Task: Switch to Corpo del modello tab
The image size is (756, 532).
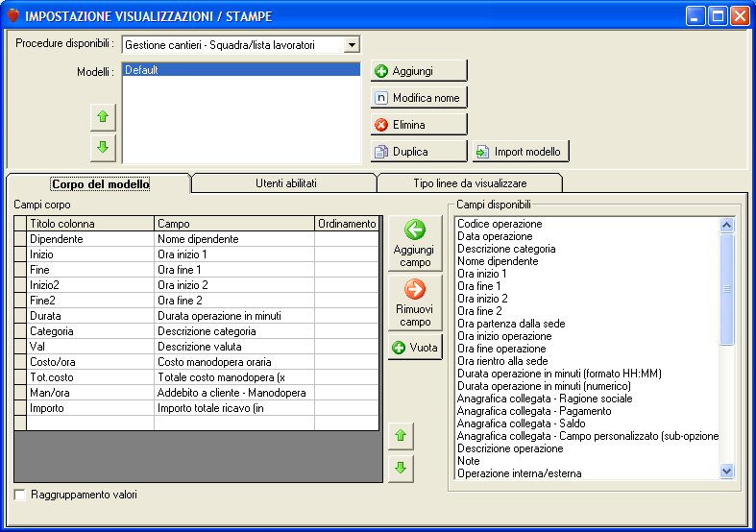Action: coord(100,183)
